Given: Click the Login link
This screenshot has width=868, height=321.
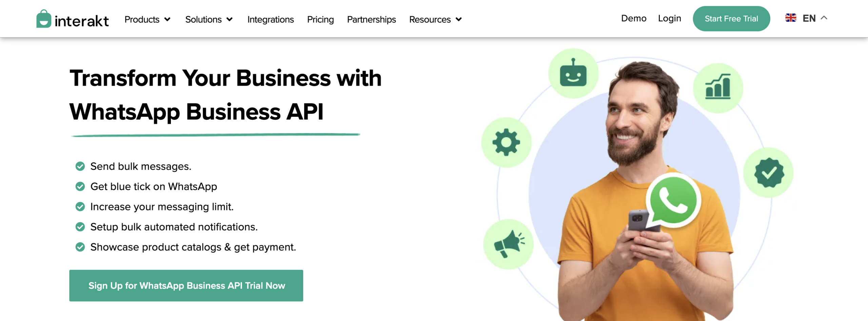Looking at the screenshot, I should tap(669, 18).
